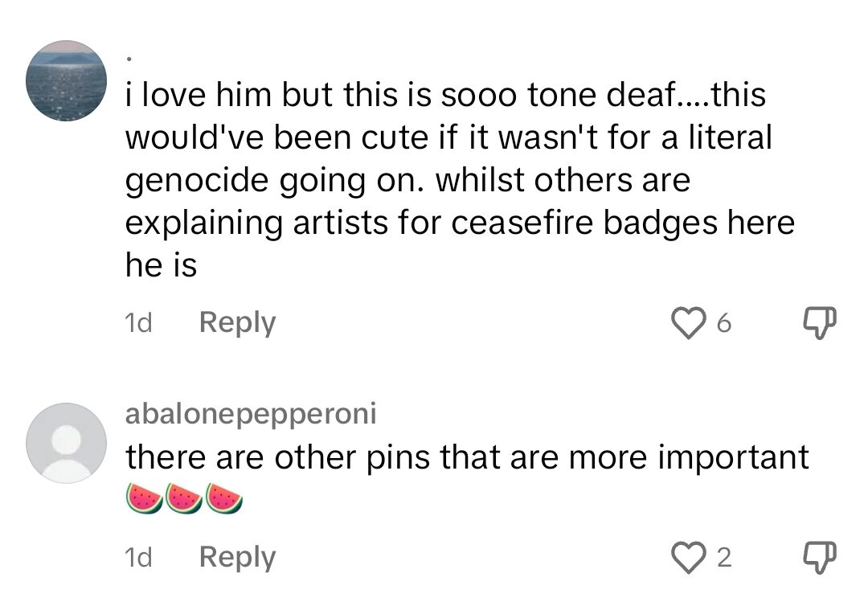Dislike abalonepepperoni's comment

coord(819,557)
